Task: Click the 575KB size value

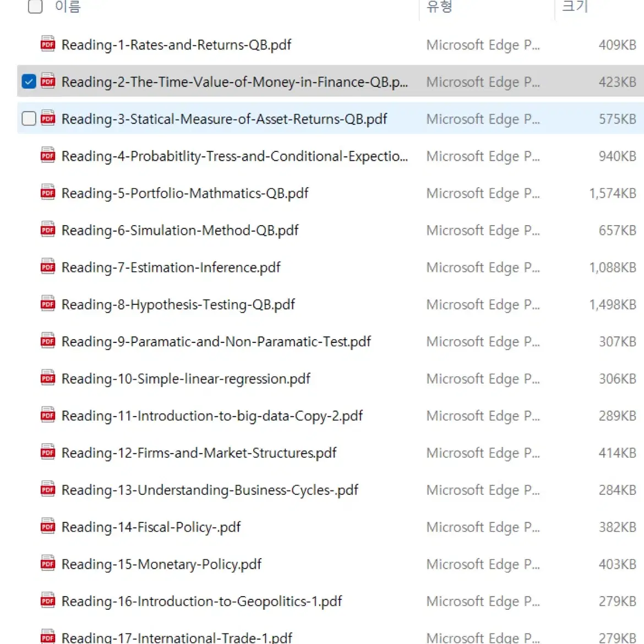Action: pyautogui.click(x=617, y=119)
